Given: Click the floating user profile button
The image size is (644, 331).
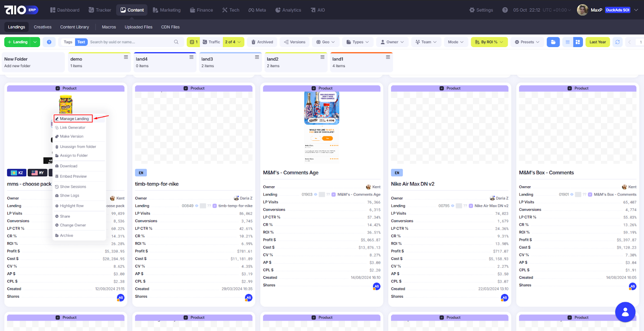Looking at the screenshot, I should pyautogui.click(x=625, y=312).
